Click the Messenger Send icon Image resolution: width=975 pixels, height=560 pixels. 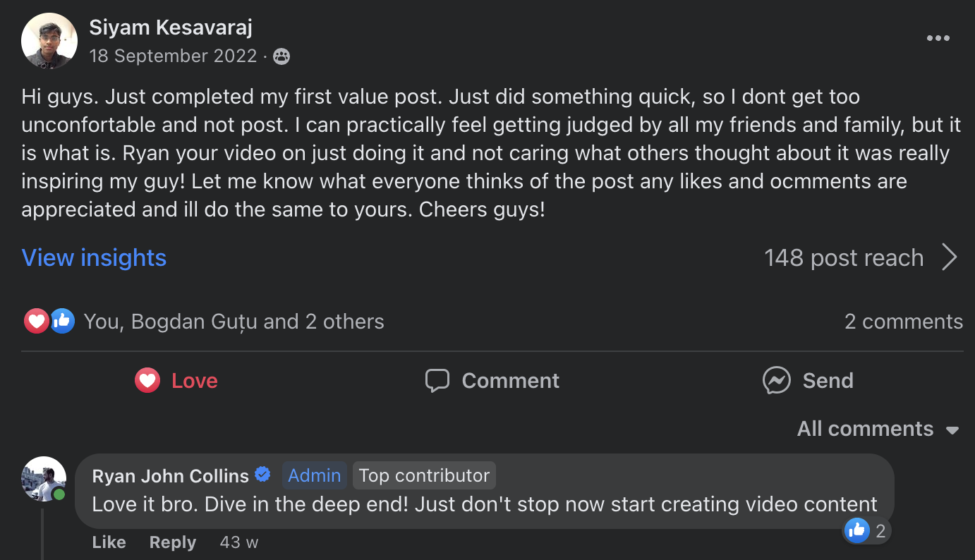[776, 381]
